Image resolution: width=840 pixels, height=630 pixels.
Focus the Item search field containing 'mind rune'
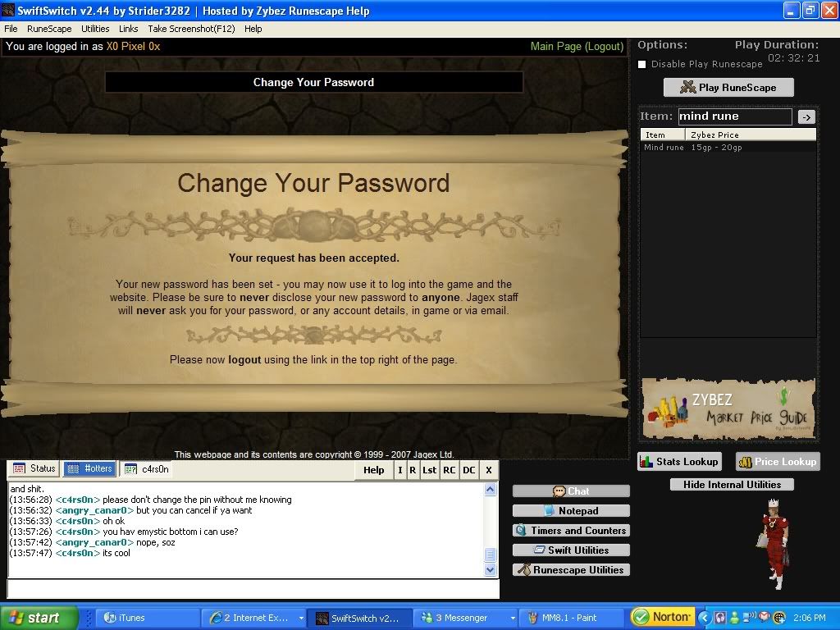coord(735,116)
